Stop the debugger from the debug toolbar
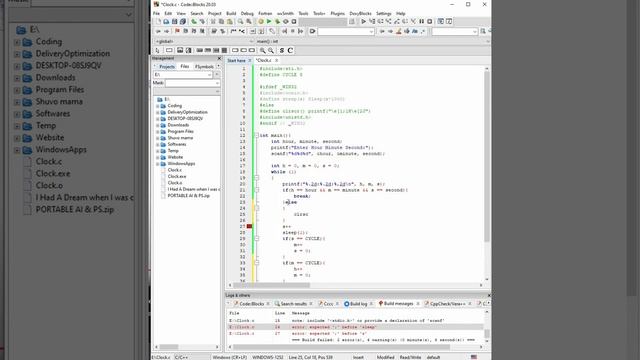 pyautogui.click(x=429, y=22)
